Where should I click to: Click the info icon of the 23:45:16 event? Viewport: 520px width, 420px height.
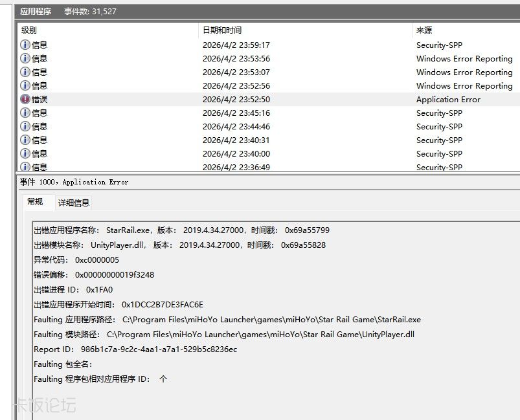tap(25, 113)
